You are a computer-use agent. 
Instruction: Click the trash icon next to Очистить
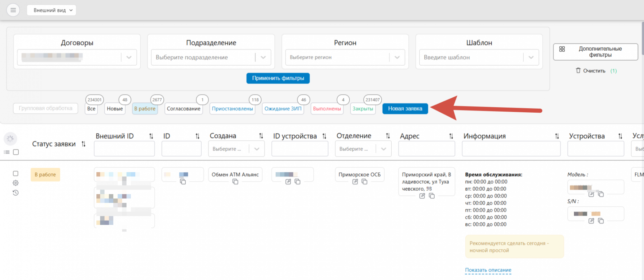click(578, 70)
